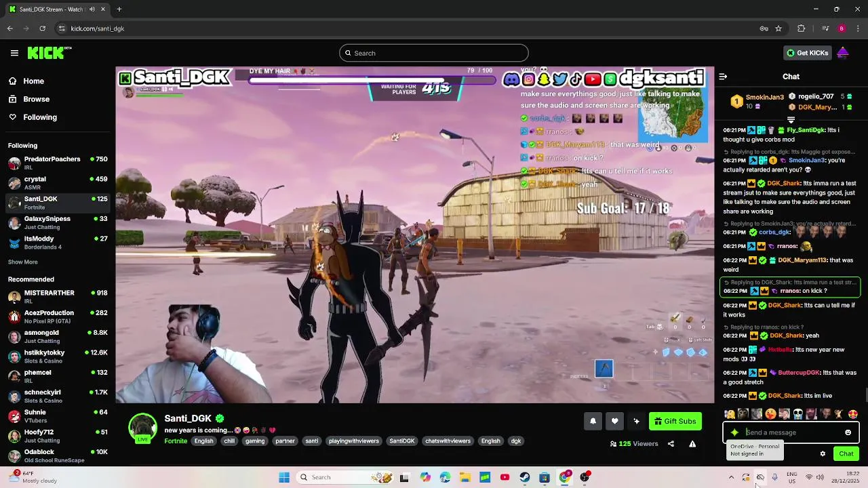This screenshot has width=868, height=488.
Task: Bookmark this page with star icon
Action: pos(778,28)
